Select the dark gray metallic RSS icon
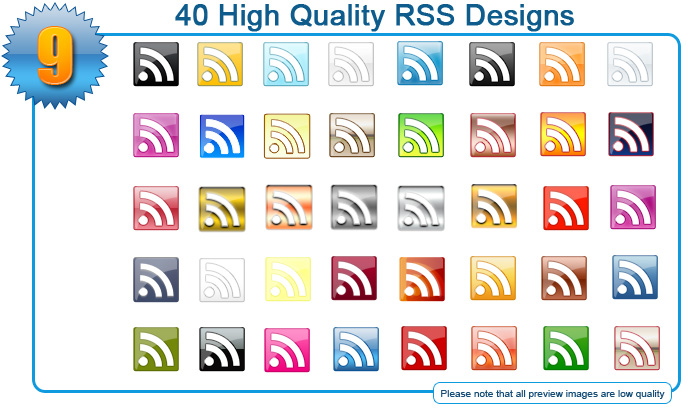The height and width of the screenshot is (410, 700). click(x=354, y=207)
